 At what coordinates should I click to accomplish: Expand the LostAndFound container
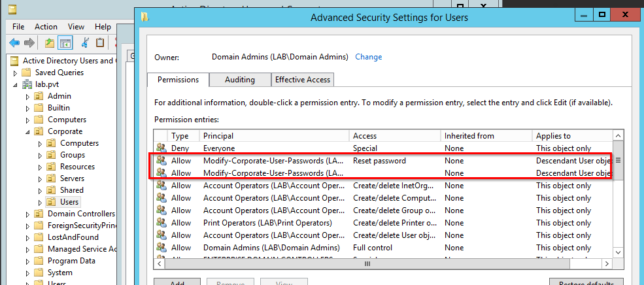coord(28,238)
